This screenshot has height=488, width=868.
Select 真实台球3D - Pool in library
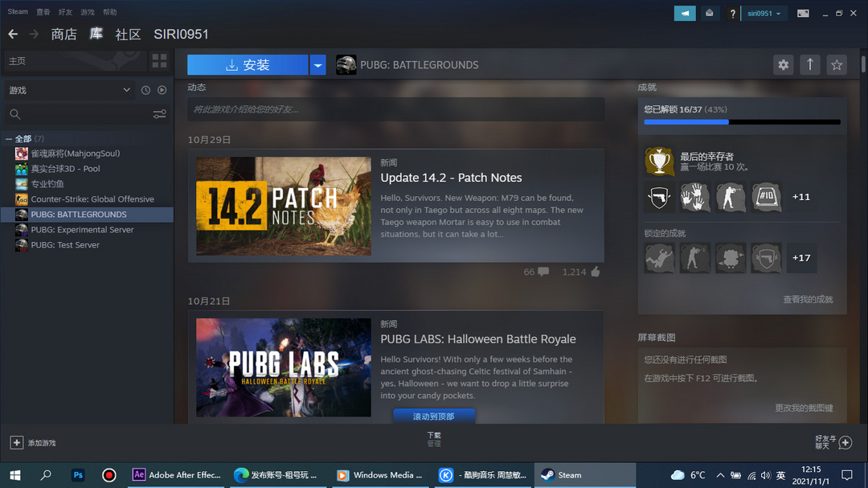(x=88, y=168)
